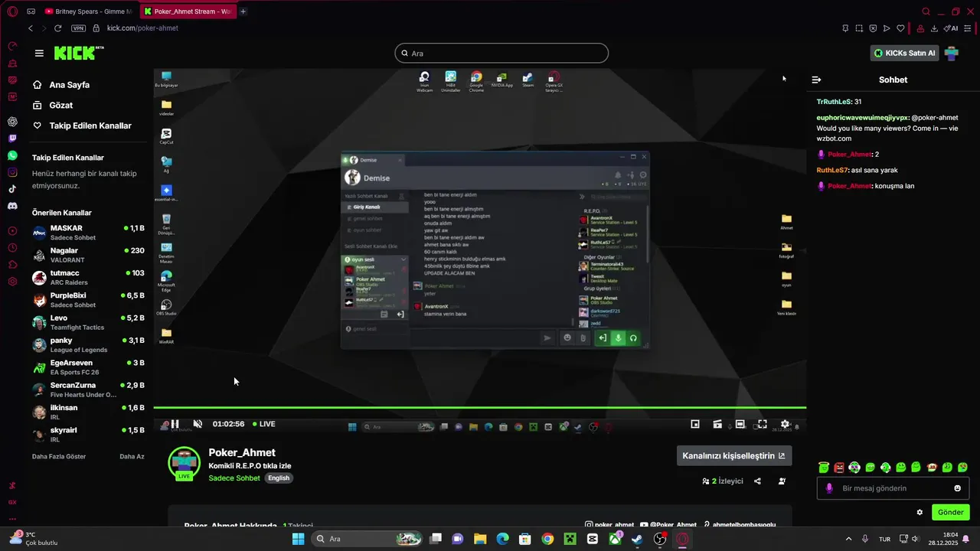The image size is (980, 551).
Task: Click the KICK logo
Action: (78, 53)
